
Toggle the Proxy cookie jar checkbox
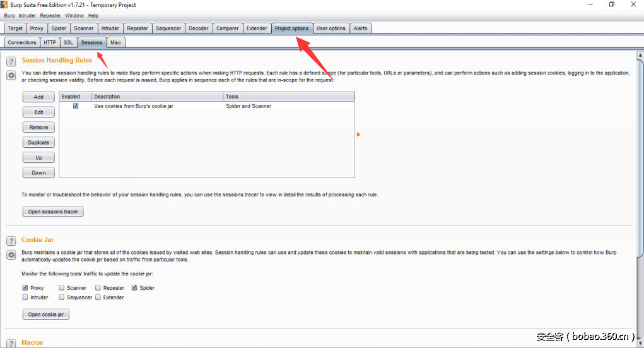25,288
